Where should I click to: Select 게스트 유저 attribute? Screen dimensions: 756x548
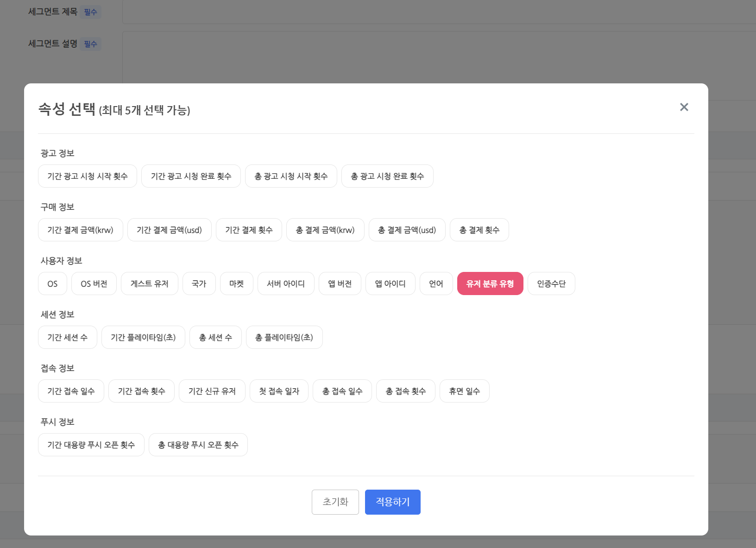click(x=150, y=283)
